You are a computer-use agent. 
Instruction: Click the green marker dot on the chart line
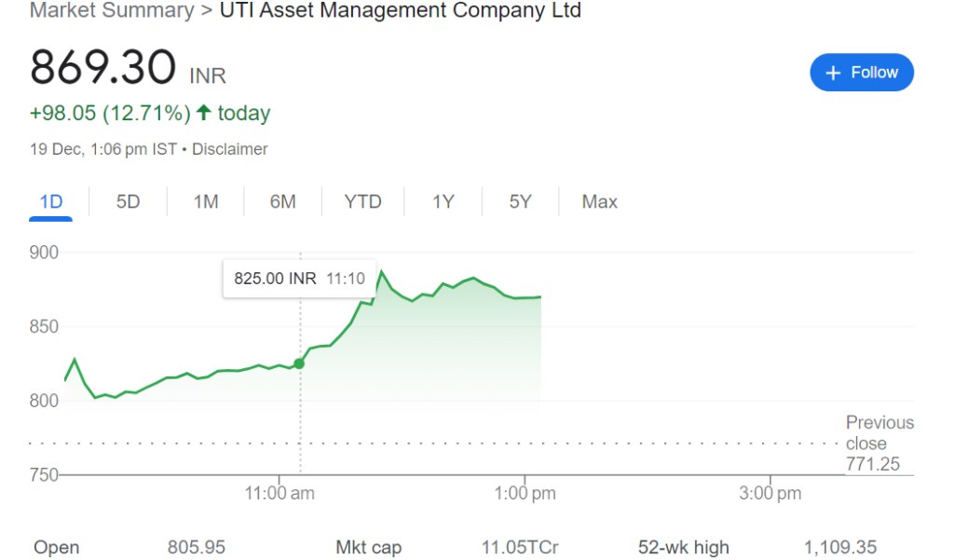[300, 363]
